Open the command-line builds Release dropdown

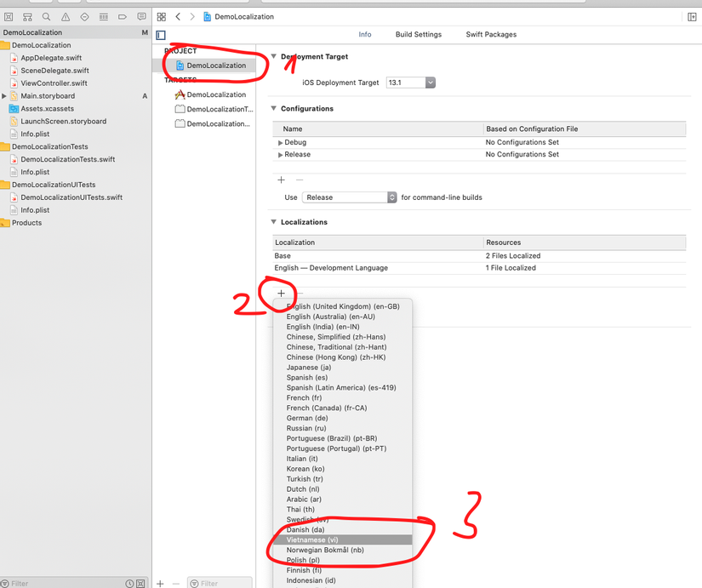(349, 197)
